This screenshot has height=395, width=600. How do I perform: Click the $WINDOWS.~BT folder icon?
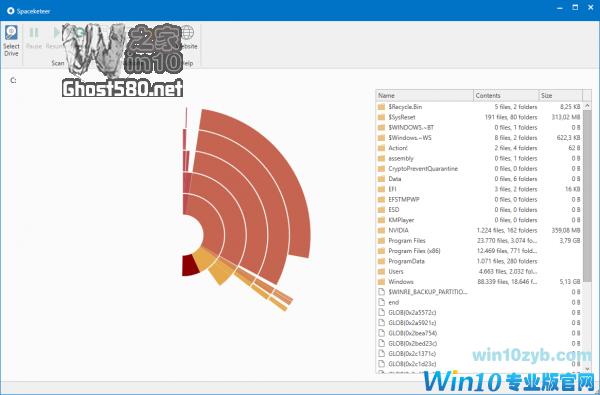coord(381,127)
